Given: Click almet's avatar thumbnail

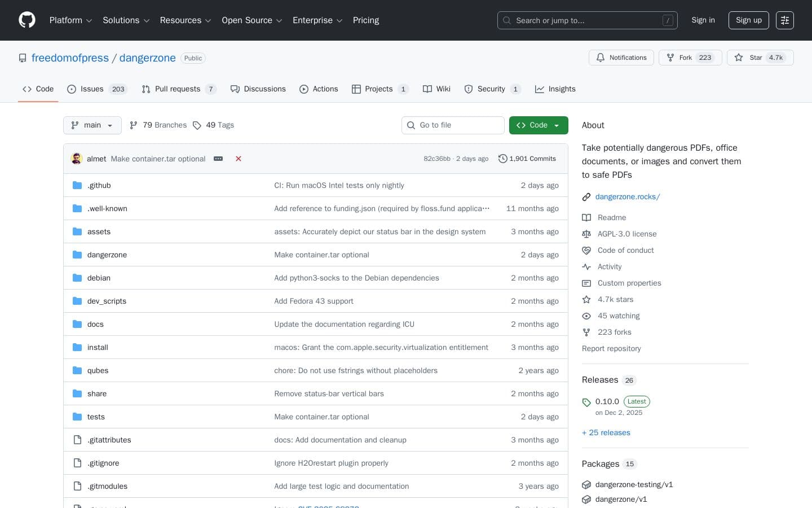Looking at the screenshot, I should [77, 159].
